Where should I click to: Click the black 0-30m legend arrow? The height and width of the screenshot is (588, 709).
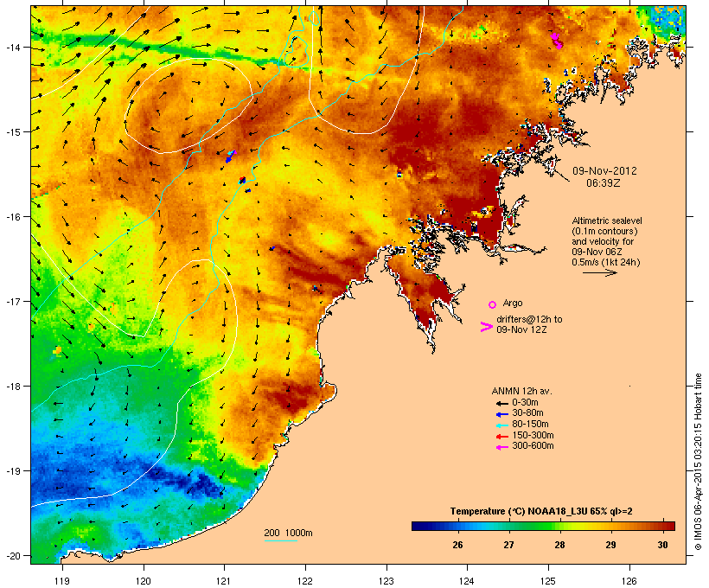501,404
